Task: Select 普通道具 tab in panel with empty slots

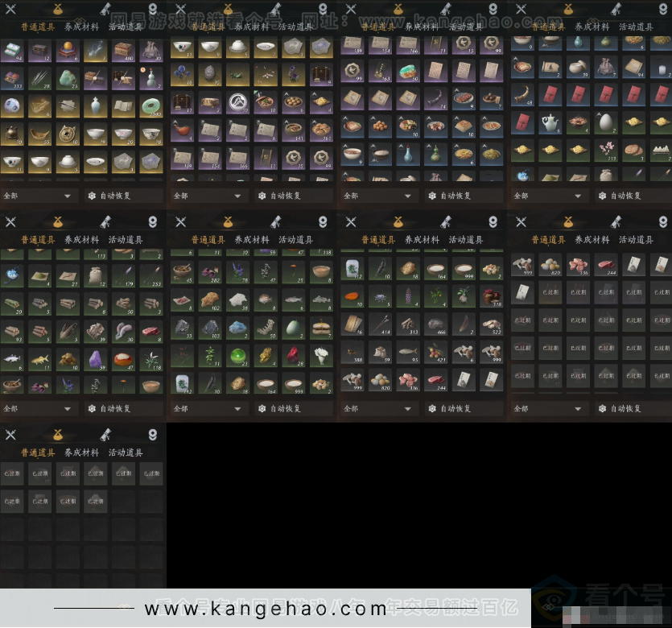Action: point(38,452)
